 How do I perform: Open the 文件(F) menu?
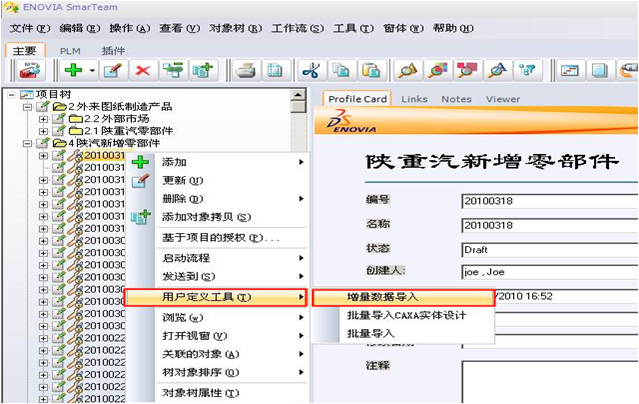pos(30,29)
